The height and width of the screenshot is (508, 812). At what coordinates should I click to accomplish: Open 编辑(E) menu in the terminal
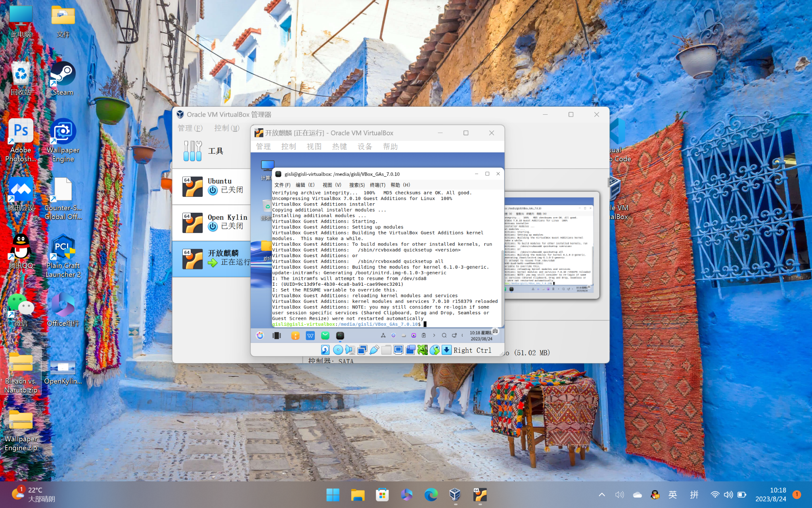click(305, 185)
